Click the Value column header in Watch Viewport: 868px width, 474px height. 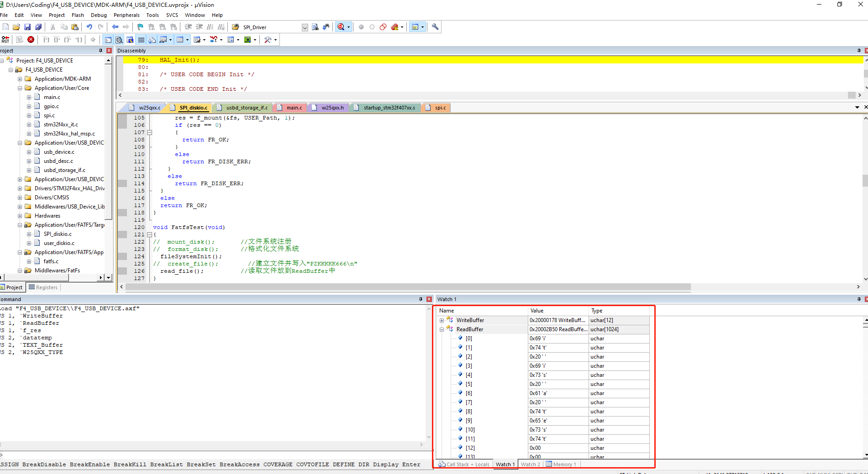pyautogui.click(x=558, y=311)
